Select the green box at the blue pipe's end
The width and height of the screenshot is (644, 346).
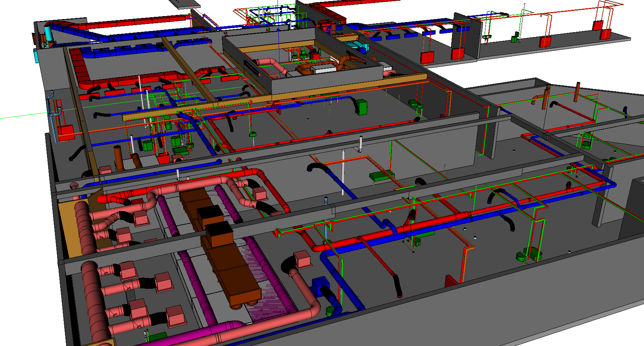coord(361,107)
